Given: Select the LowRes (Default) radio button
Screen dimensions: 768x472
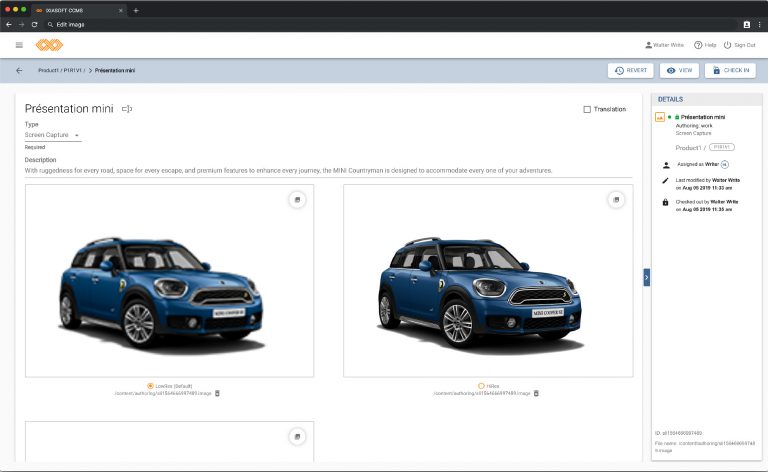Looking at the screenshot, I should (x=150, y=386).
